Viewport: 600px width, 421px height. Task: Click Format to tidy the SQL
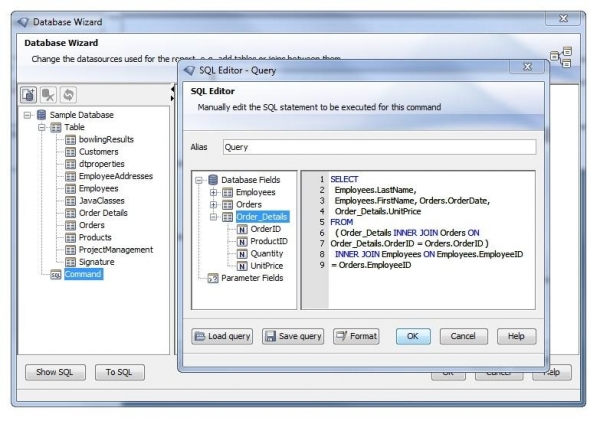click(356, 336)
